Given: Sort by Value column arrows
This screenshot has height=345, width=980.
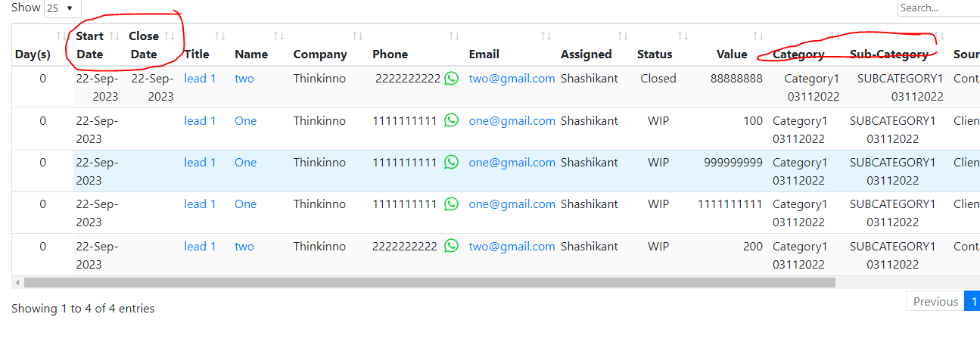Looking at the screenshot, I should [x=758, y=36].
